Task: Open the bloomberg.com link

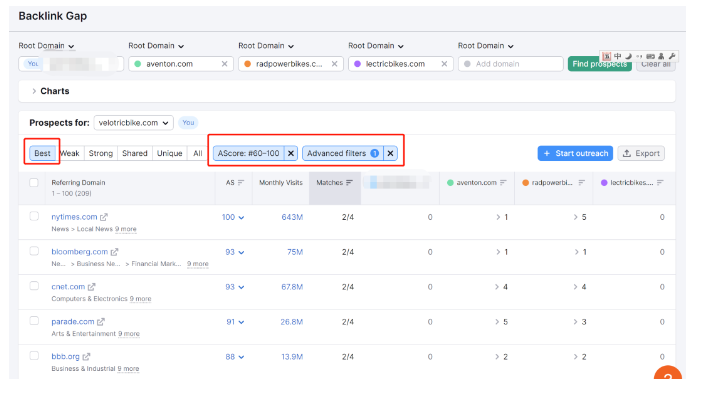Action: tap(79, 252)
